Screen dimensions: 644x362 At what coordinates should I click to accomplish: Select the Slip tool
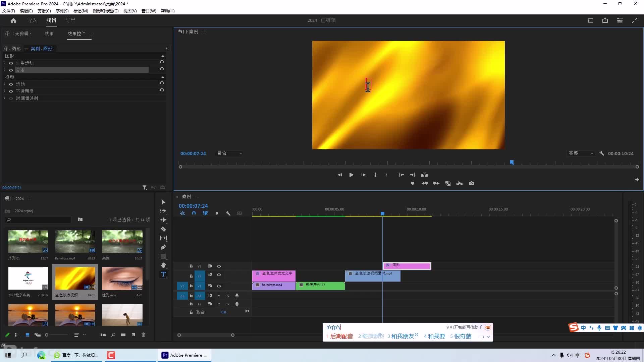163,238
